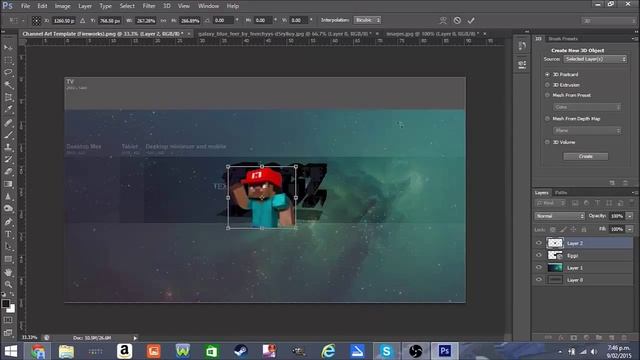
Task: Toggle the maintain aspect ratio link icon
Action: point(163,20)
